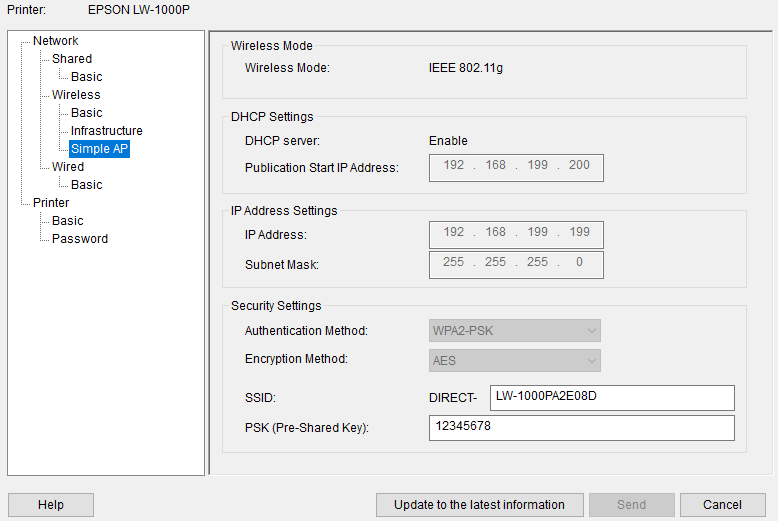
Task: Open the Encryption Method dropdown AES
Action: 515,361
